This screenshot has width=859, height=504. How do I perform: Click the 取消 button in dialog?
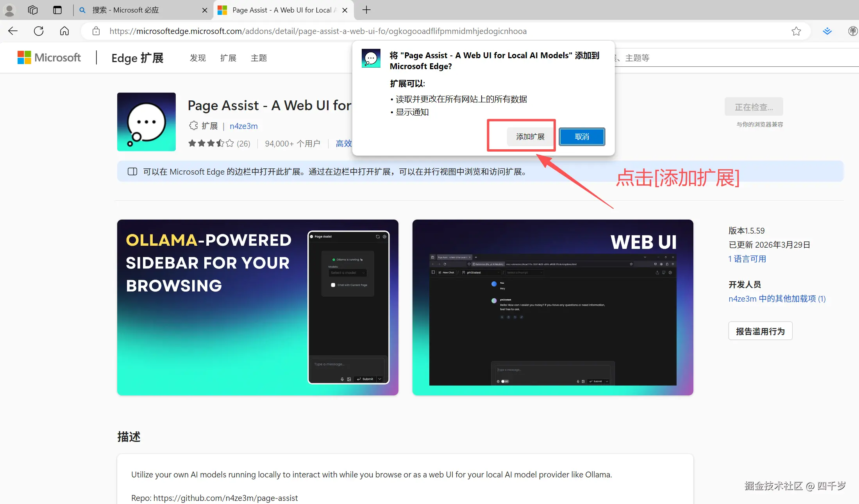tap(582, 137)
